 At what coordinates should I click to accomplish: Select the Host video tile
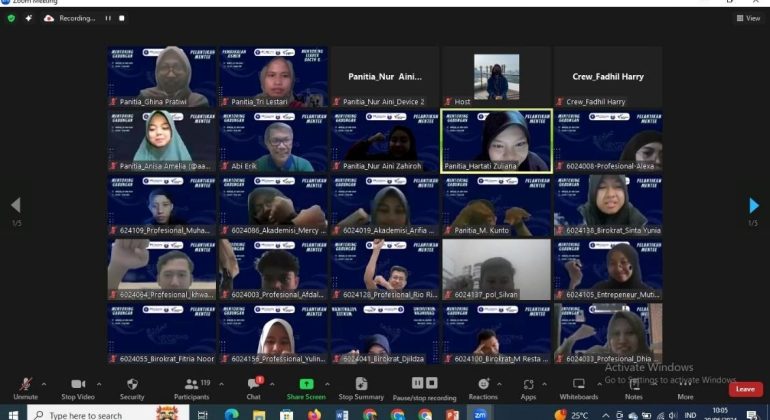pyautogui.click(x=496, y=77)
